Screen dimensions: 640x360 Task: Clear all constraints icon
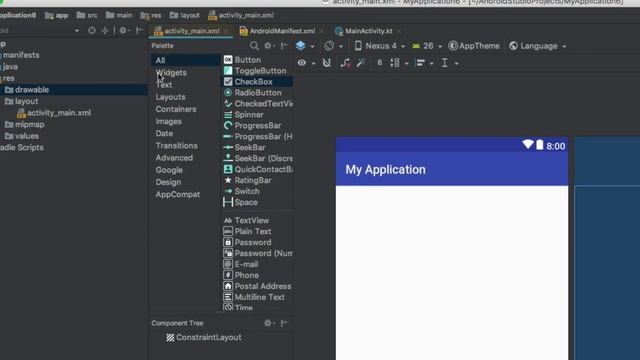(x=345, y=63)
